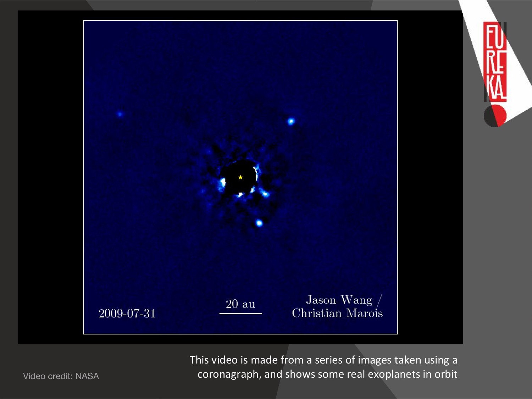The width and height of the screenshot is (532, 399).
Task: Click the bright exoplanet directly below the star
Action: [259, 223]
